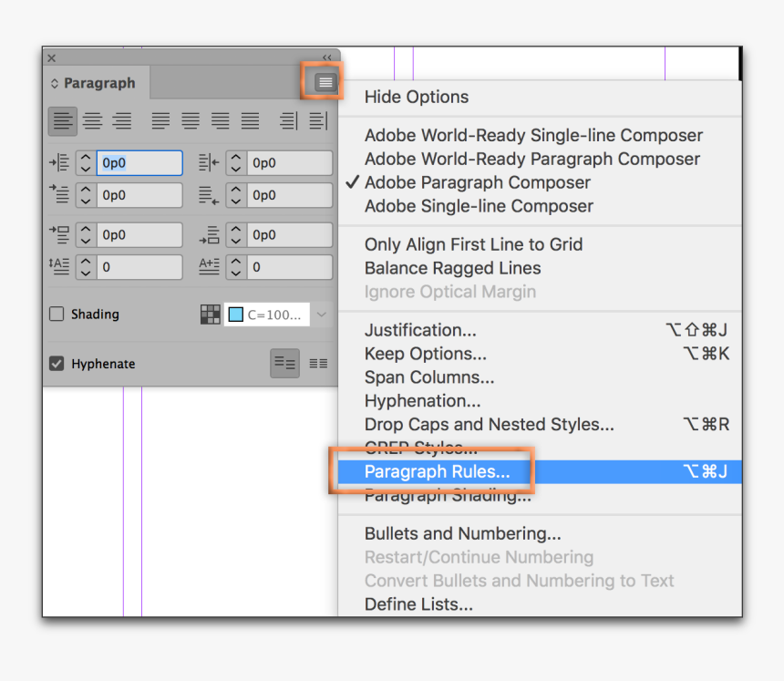This screenshot has height=681, width=784.
Task: Select Adobe World-Ready Paragraph Composer
Action: pos(540,159)
